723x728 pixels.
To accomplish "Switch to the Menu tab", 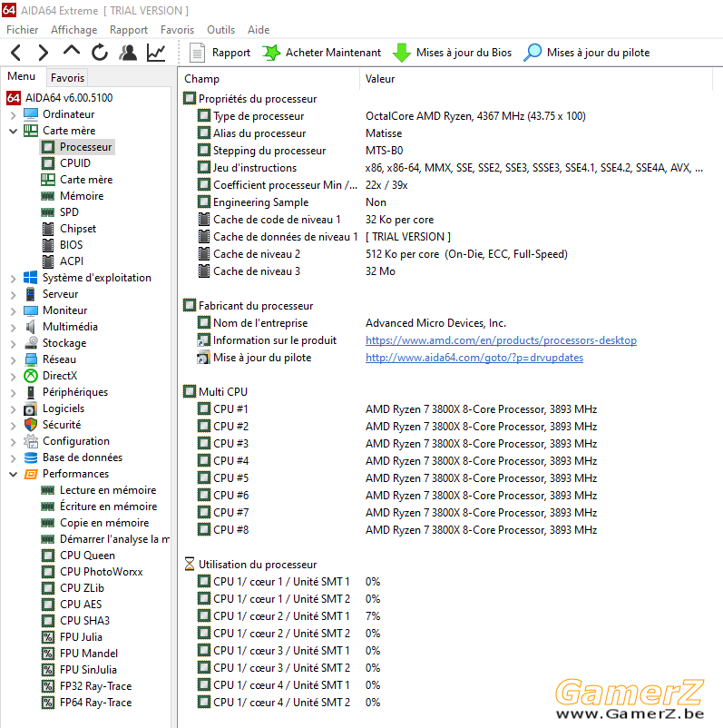I will 22,76.
